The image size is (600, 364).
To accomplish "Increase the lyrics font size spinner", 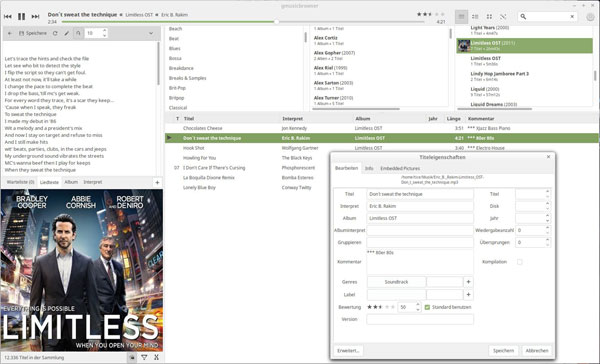I will click(104, 31).
